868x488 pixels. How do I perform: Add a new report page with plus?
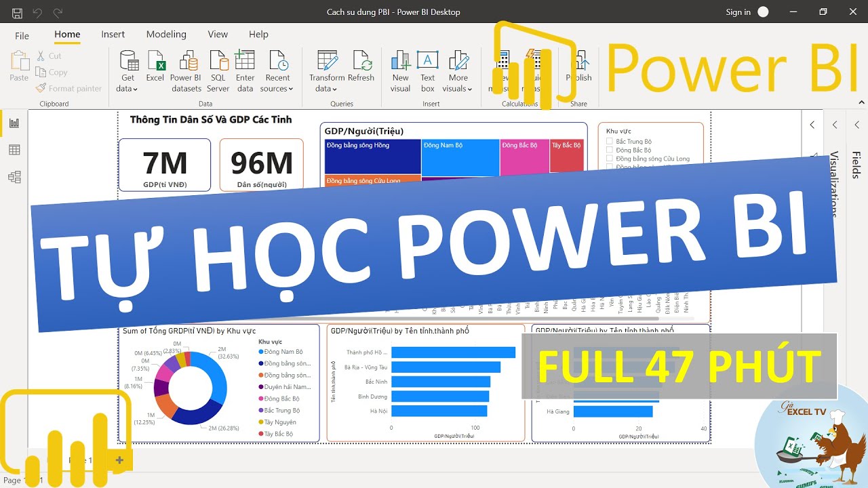coord(119,460)
